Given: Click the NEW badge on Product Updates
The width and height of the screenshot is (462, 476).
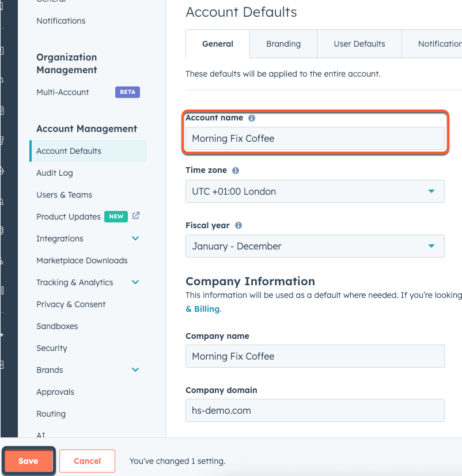Looking at the screenshot, I should (x=116, y=216).
